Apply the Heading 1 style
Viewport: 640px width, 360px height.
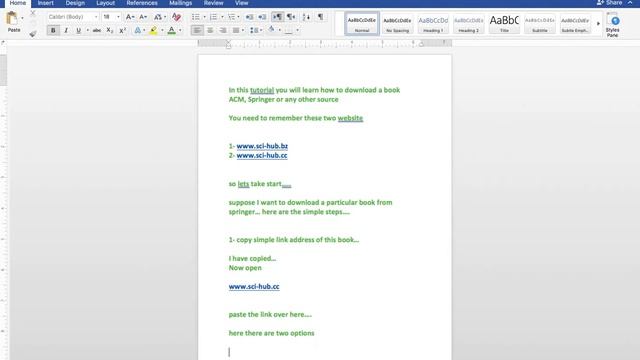[x=433, y=24]
